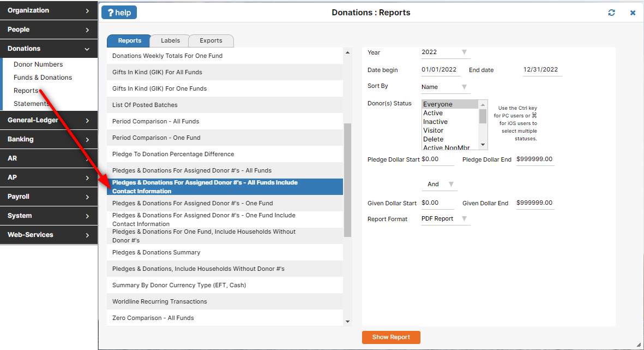Click the Pledge Dollar End field
644x350 pixels.
click(535, 159)
